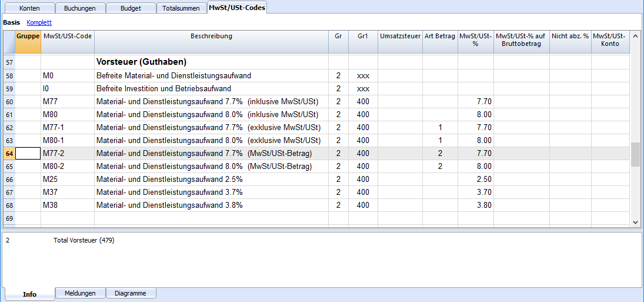Switch to the Diagramme bottom tab
Viewport: 644px width, 302px height.
(131, 293)
